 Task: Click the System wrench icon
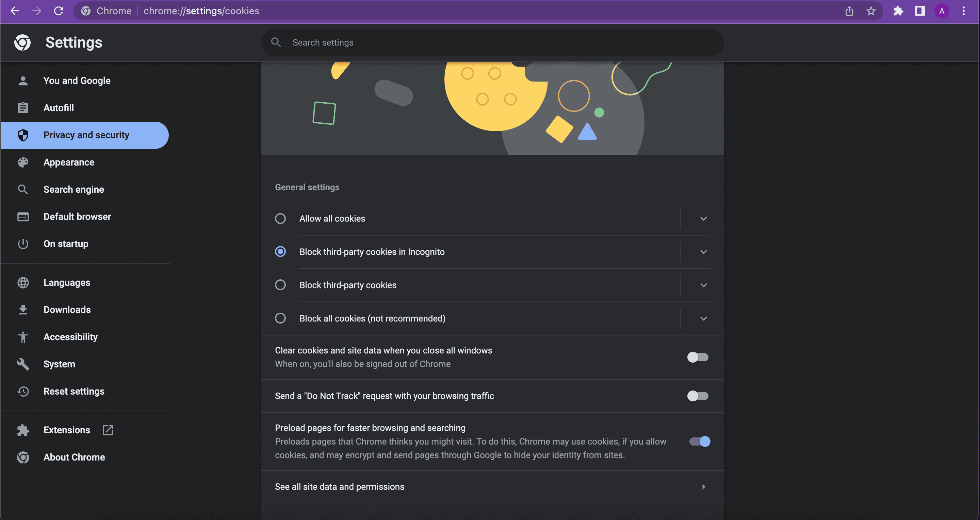point(22,363)
